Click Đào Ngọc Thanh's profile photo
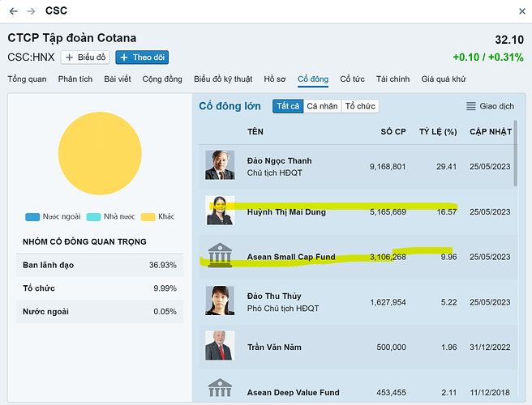This screenshot has height=405, width=532. [219, 165]
